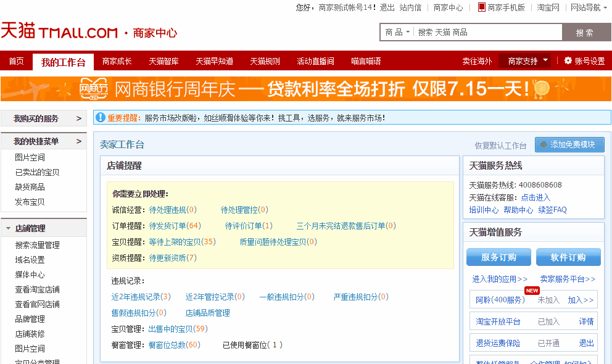The height and width of the screenshot is (364, 612).
Task: Click the 服务订购 button
Action: (498, 257)
